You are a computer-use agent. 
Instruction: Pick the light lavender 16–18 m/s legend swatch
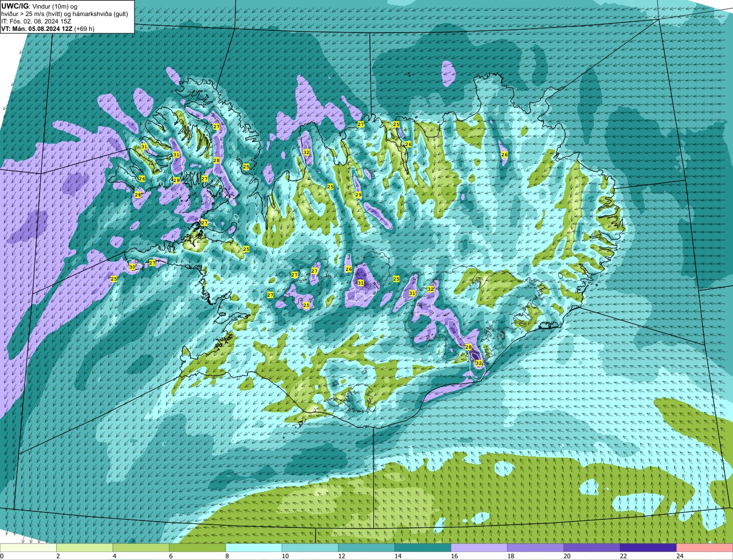pyautogui.click(x=479, y=547)
